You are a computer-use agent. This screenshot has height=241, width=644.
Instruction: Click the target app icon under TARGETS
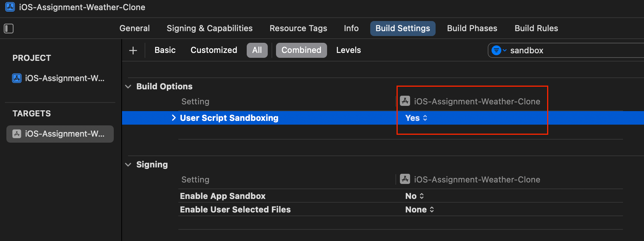click(17, 134)
